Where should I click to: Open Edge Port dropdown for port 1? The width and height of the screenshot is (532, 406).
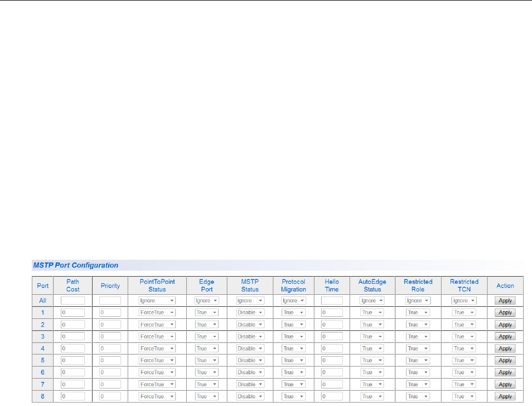(x=207, y=312)
